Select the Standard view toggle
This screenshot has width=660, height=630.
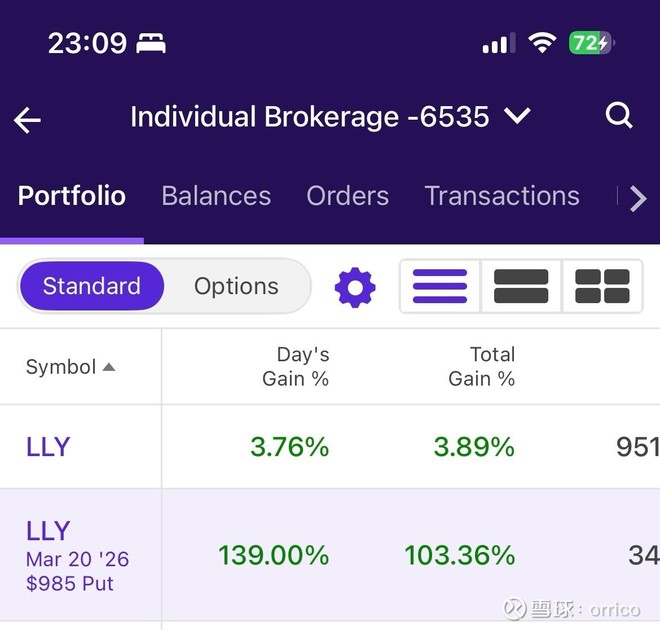(91, 287)
